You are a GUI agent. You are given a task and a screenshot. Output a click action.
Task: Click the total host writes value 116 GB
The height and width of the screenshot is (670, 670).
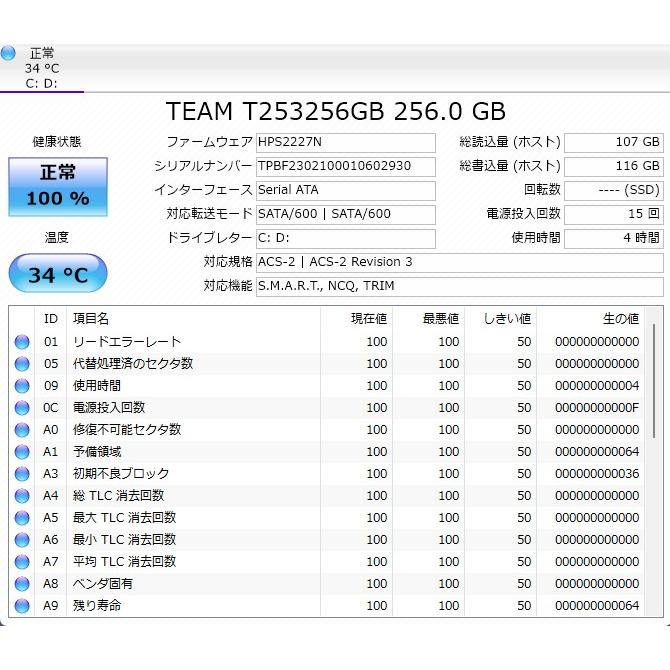(x=614, y=166)
